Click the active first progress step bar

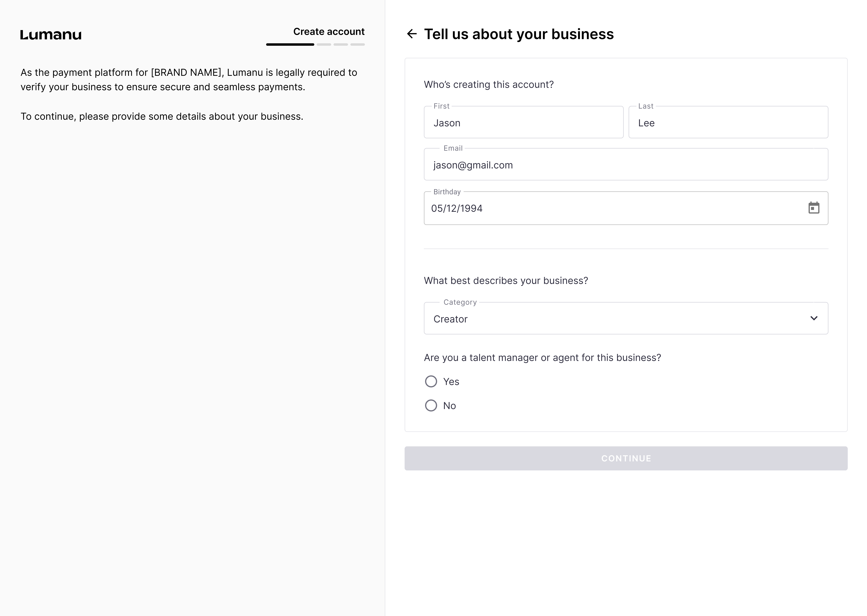290,44
